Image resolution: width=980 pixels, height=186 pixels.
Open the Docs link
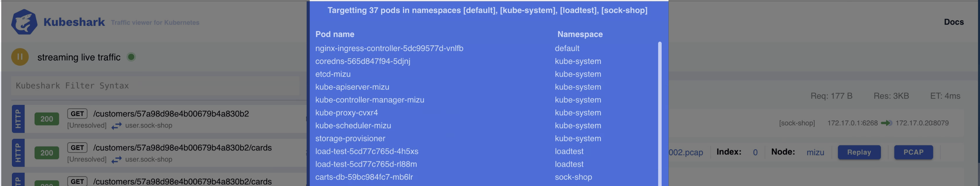pos(953,22)
